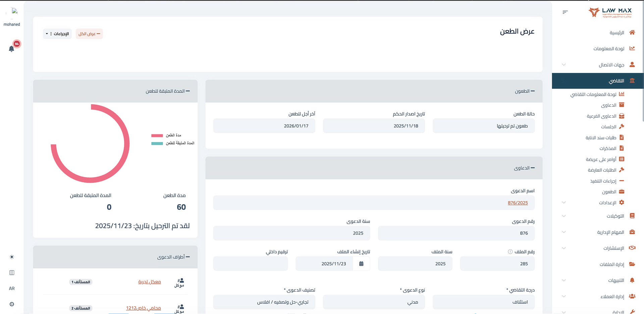Expand the جهات الاتصال sidebar menu
This screenshot has width=644, height=314.
pos(611,65)
